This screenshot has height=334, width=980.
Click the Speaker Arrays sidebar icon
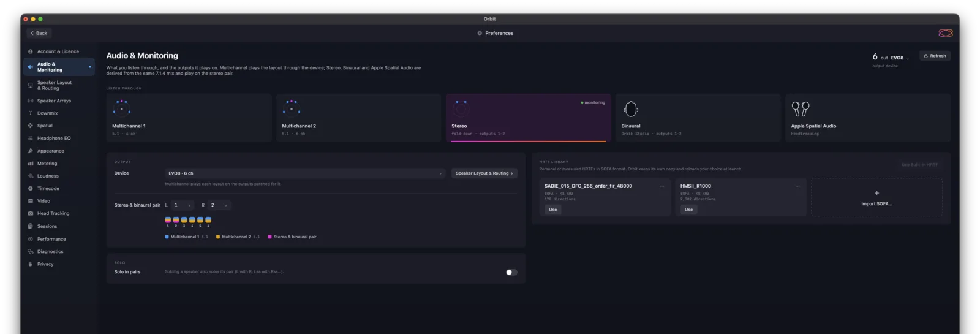point(31,101)
